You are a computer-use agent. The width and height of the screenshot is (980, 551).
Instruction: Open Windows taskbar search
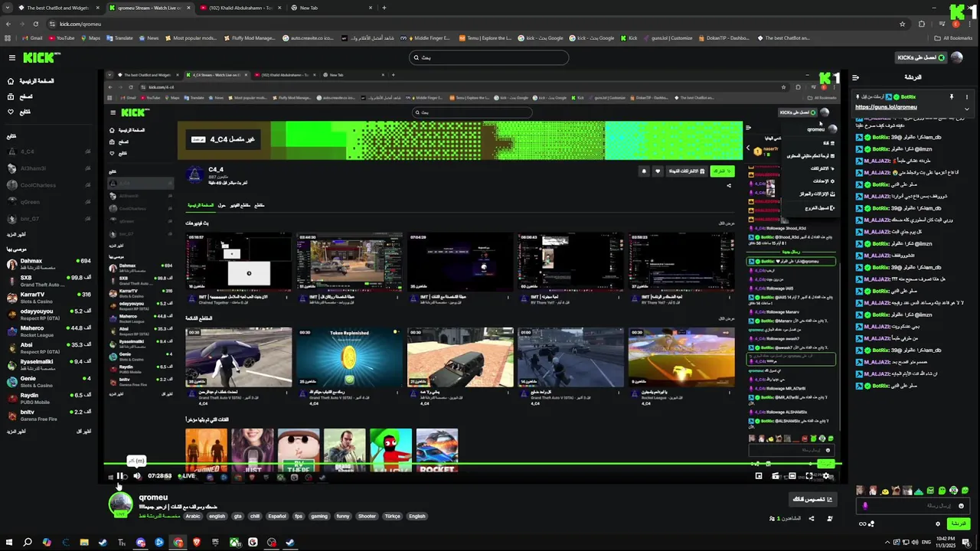[x=28, y=543]
